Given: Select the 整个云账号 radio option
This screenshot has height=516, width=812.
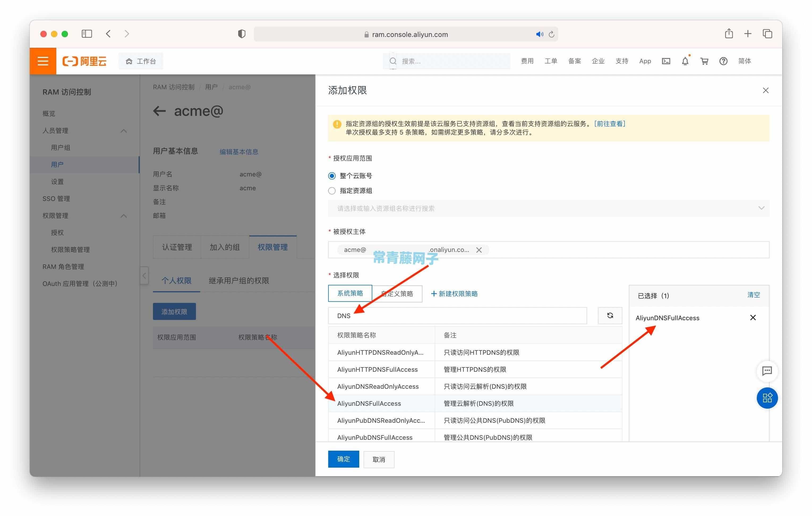Looking at the screenshot, I should (332, 176).
